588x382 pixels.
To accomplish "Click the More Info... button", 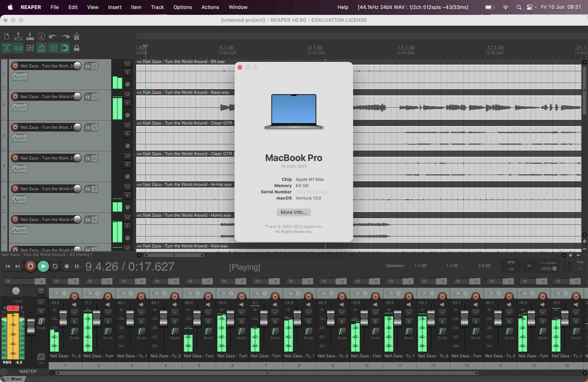I will pyautogui.click(x=293, y=212).
